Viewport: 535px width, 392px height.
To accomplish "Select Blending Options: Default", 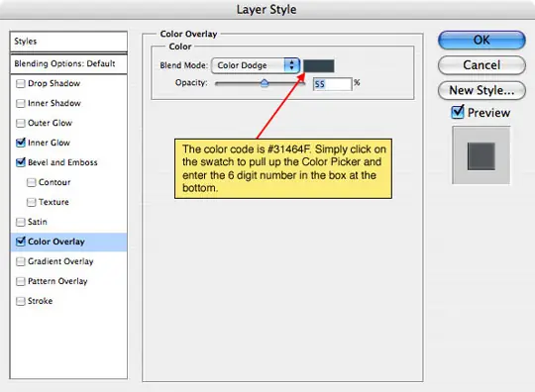I will (68, 63).
